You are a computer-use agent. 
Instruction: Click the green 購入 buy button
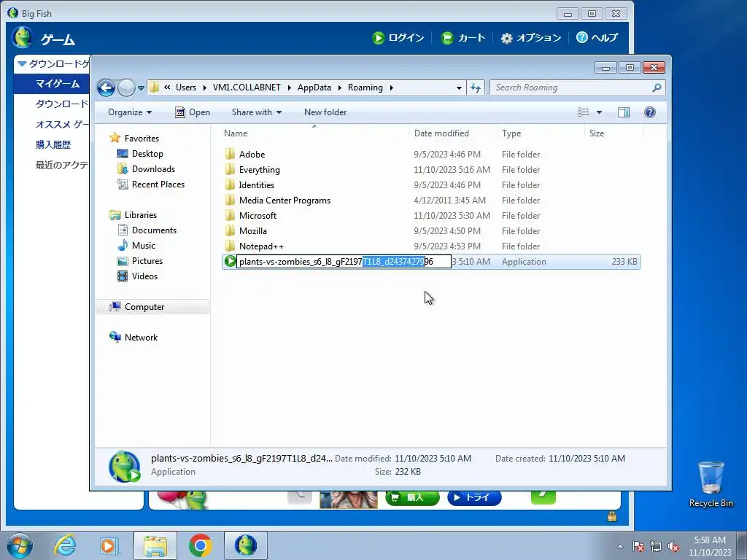(x=412, y=497)
